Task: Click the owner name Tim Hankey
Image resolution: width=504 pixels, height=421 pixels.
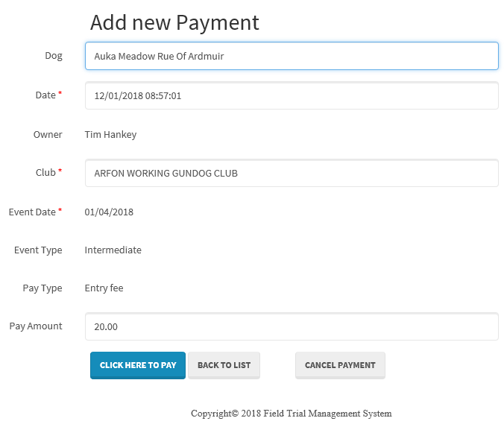Action: pos(110,134)
